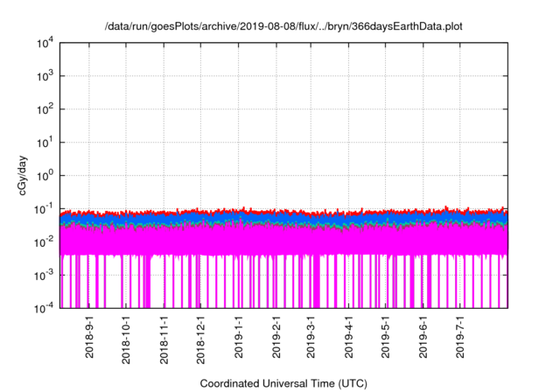Click the 2018-12-1 date tick label

click(200, 339)
